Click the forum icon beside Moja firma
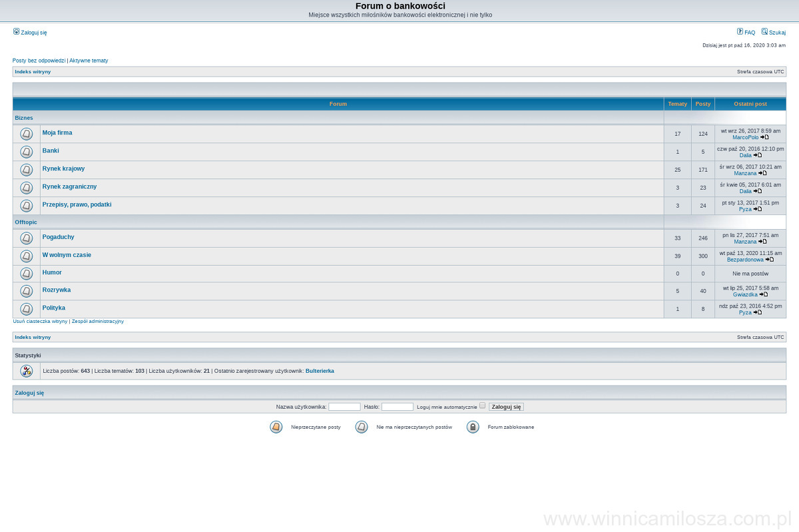The height and width of the screenshot is (532, 799). 26,134
